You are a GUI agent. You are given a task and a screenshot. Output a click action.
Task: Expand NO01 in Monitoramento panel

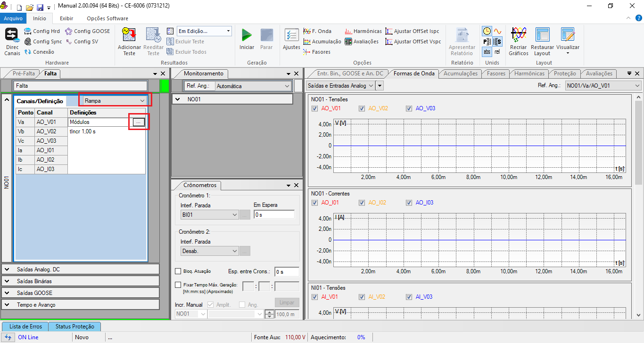(178, 99)
